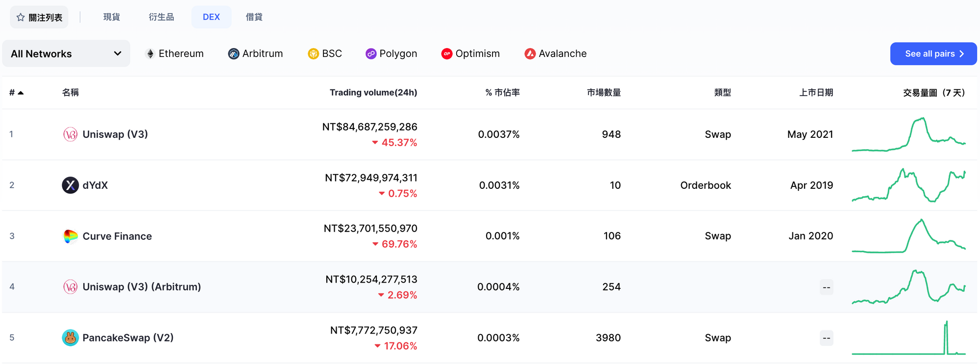Sort by 類型 column header
Image resolution: width=980 pixels, height=364 pixels.
click(723, 93)
